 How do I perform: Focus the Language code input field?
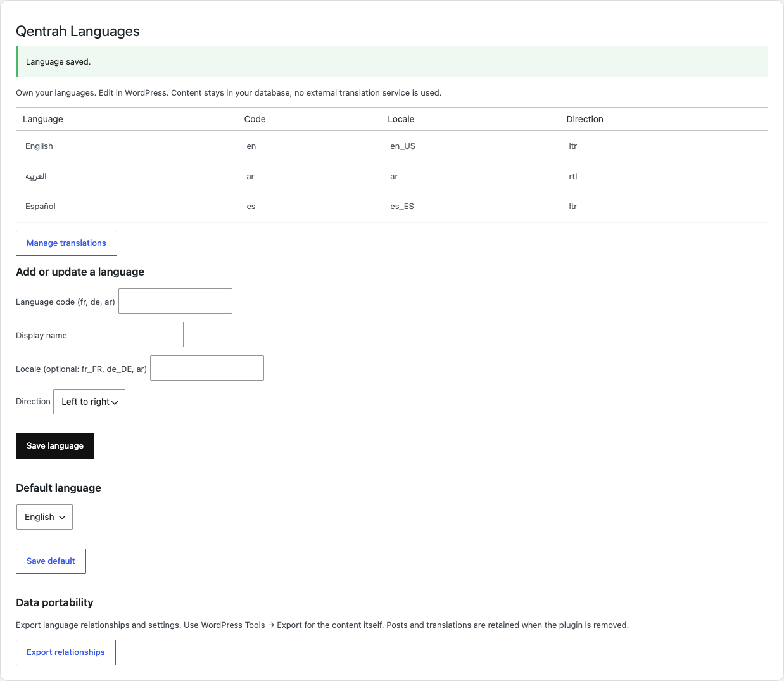pyautogui.click(x=175, y=301)
